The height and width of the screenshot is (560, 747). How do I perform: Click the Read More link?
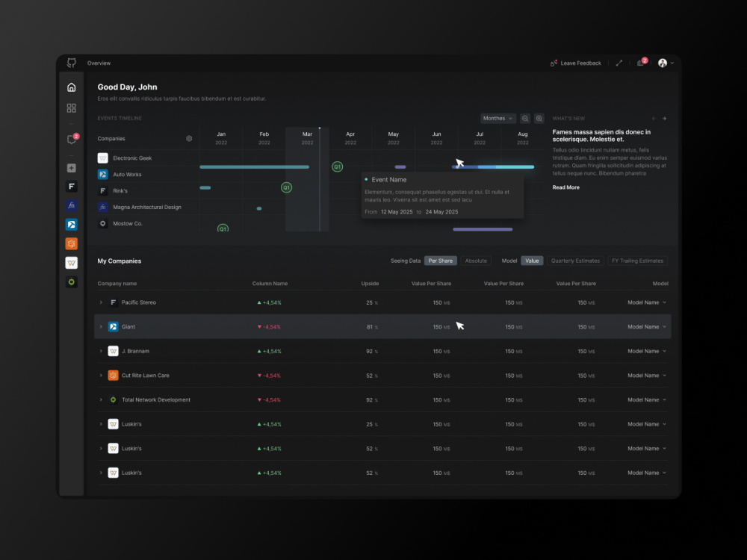click(566, 187)
